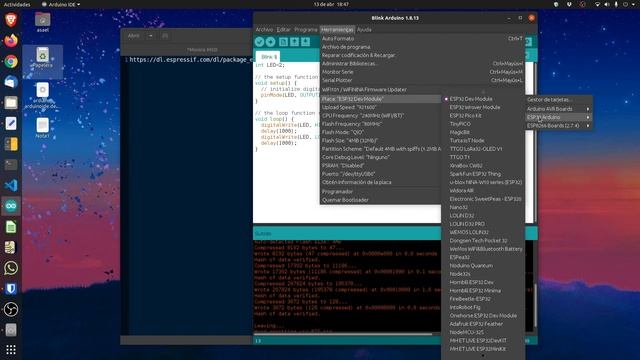
Task: Expand the Upload Speed submenu
Action: point(380,107)
